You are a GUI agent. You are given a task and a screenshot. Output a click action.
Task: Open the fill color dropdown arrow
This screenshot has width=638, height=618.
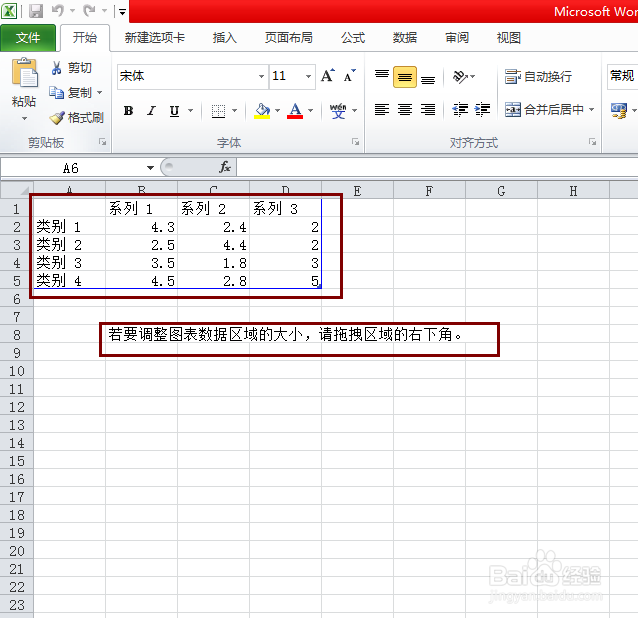pos(277,111)
